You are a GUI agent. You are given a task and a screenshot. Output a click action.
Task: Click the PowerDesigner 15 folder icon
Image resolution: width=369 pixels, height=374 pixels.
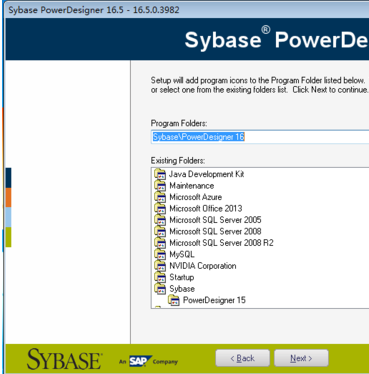coord(174,300)
